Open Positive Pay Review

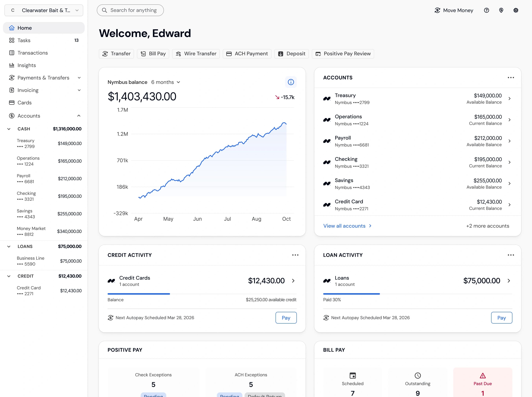343,54
